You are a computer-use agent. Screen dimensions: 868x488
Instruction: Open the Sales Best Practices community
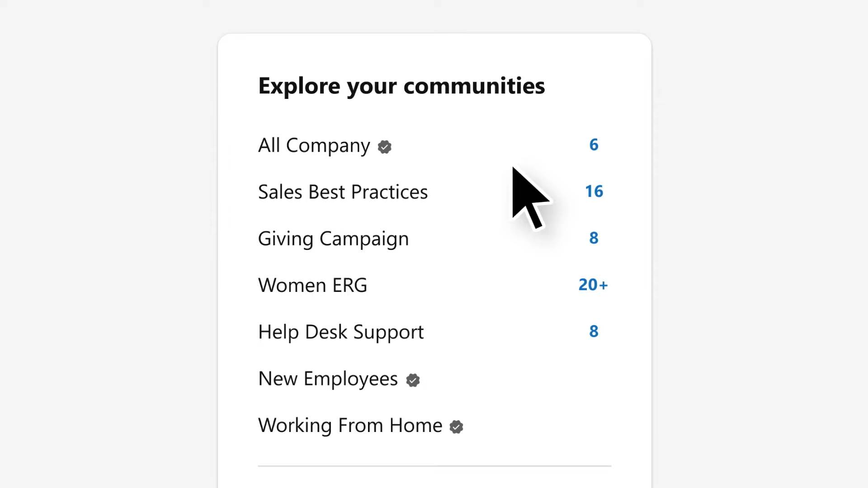(343, 192)
